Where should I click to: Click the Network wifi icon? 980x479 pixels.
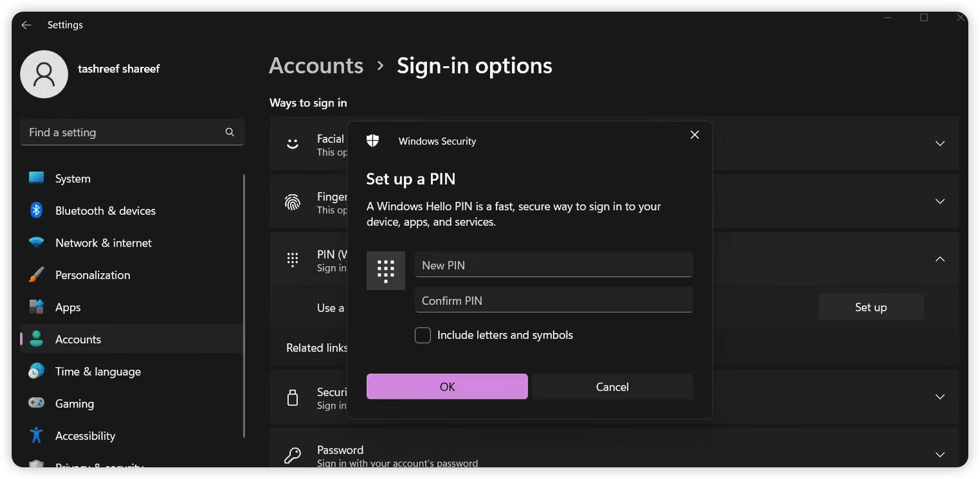(36, 243)
